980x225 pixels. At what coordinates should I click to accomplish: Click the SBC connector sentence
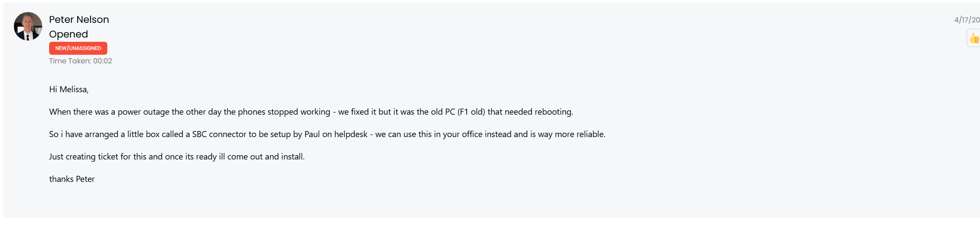[327, 134]
